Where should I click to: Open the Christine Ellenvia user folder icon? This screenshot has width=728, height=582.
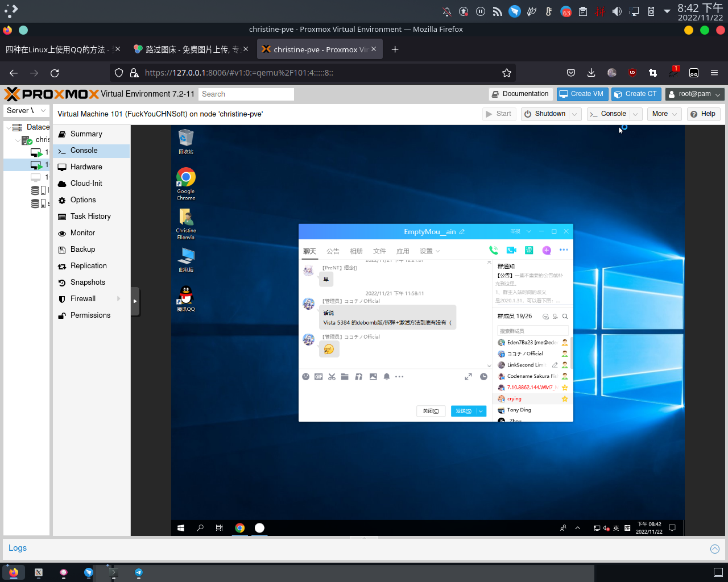(x=186, y=224)
